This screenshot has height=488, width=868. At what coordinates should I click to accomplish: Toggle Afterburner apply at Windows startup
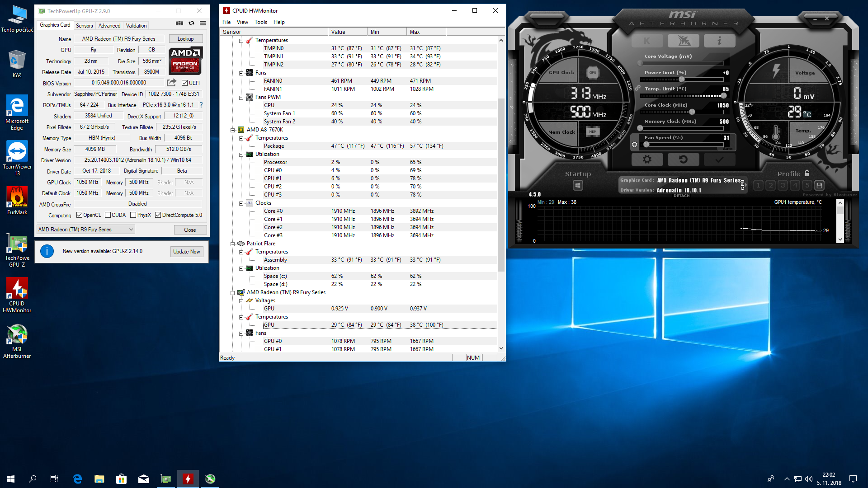click(x=577, y=185)
